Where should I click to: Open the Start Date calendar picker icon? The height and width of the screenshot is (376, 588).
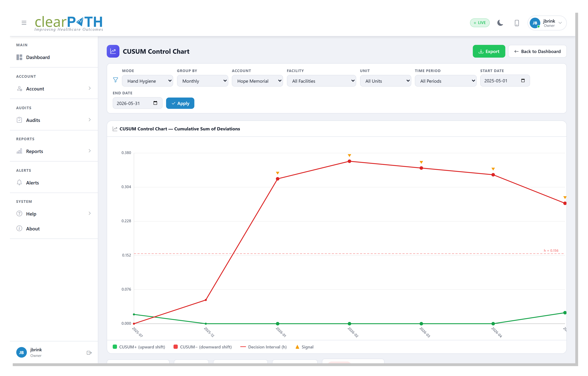(523, 81)
